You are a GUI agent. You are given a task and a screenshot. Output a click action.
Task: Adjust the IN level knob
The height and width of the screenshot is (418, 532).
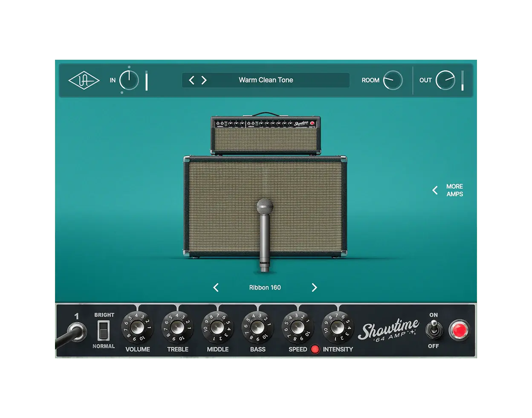click(x=129, y=80)
